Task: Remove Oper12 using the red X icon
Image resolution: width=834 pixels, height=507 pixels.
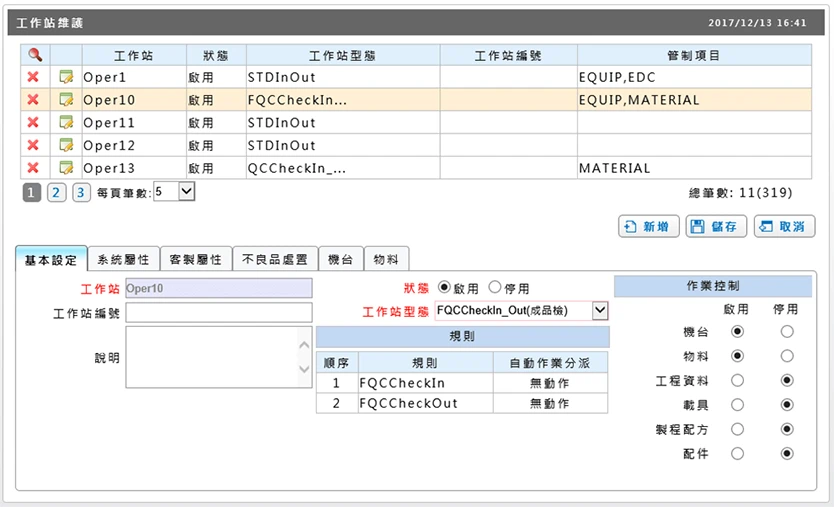Action: coord(33,145)
